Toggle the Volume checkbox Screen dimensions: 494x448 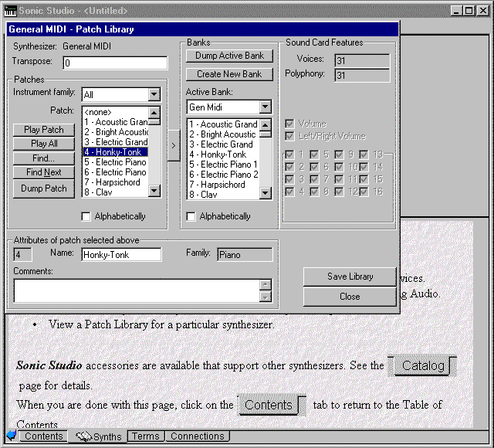[289, 124]
